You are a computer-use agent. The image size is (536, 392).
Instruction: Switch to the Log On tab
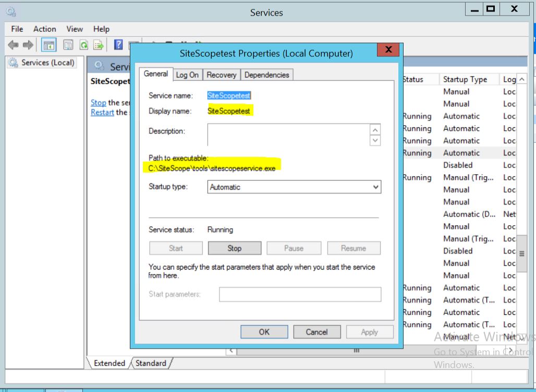[187, 75]
